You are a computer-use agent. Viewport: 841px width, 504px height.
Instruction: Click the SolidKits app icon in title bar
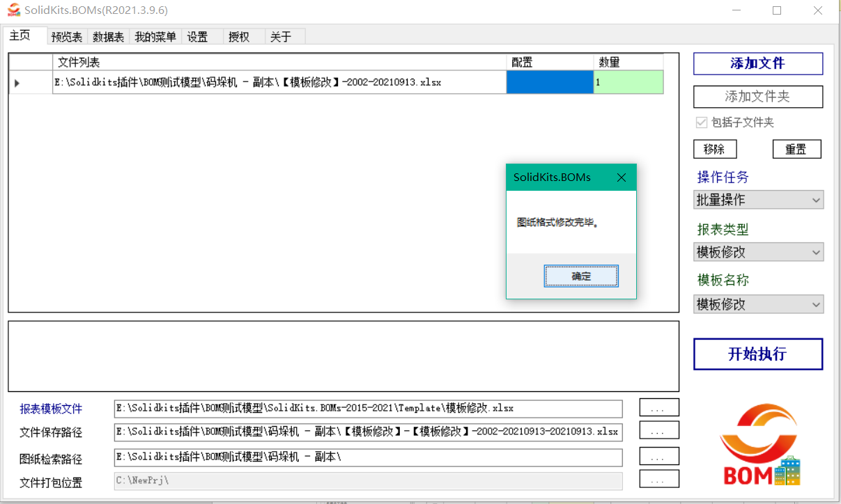tap(13, 10)
